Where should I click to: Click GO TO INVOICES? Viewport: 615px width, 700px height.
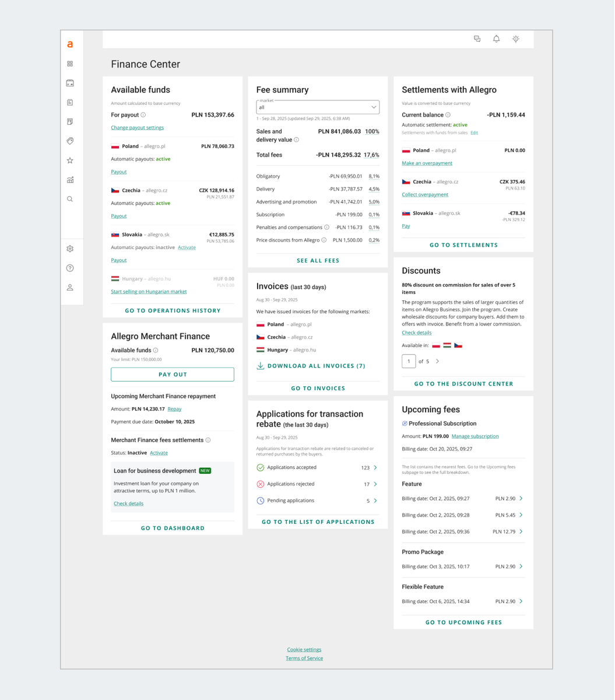click(318, 388)
